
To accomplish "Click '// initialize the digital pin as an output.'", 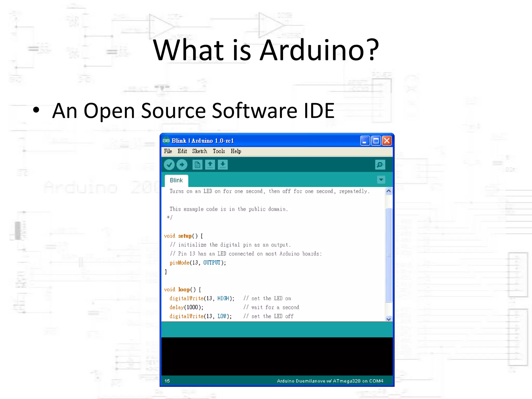I will click(230, 245).
